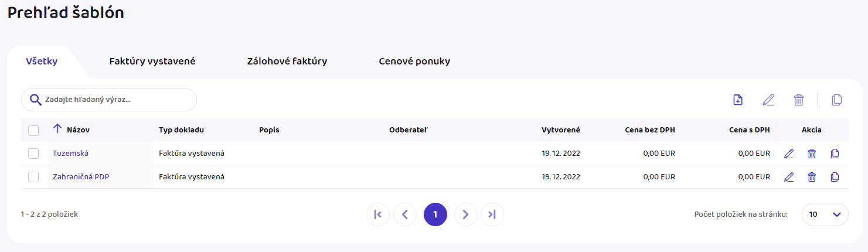868x252 pixels.
Task: Click the search input field
Action: pos(117,100)
